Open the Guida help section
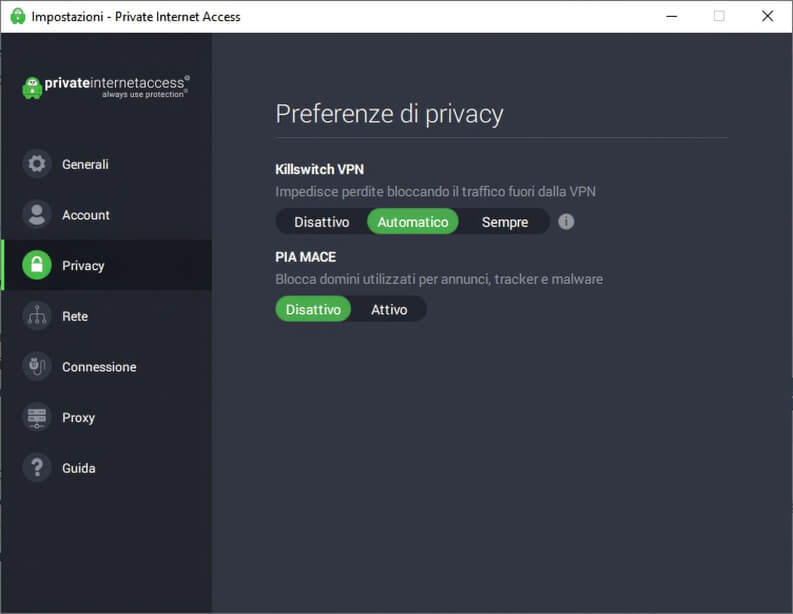The height and width of the screenshot is (614, 793). point(107,467)
